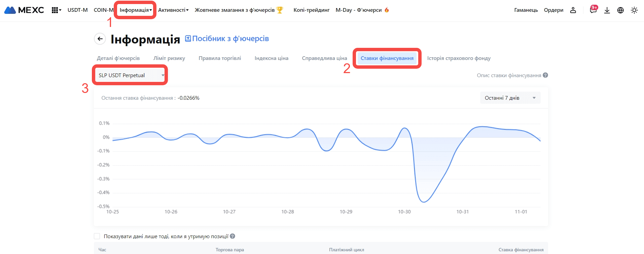The image size is (644, 254).
Task: Open the 'Останні 7 днів' period dropdown
Action: (x=510, y=98)
